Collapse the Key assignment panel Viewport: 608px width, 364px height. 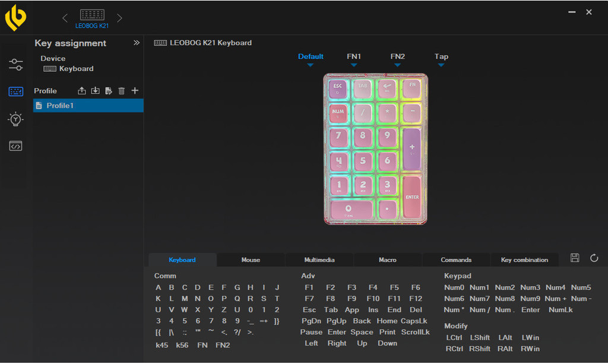(x=137, y=43)
